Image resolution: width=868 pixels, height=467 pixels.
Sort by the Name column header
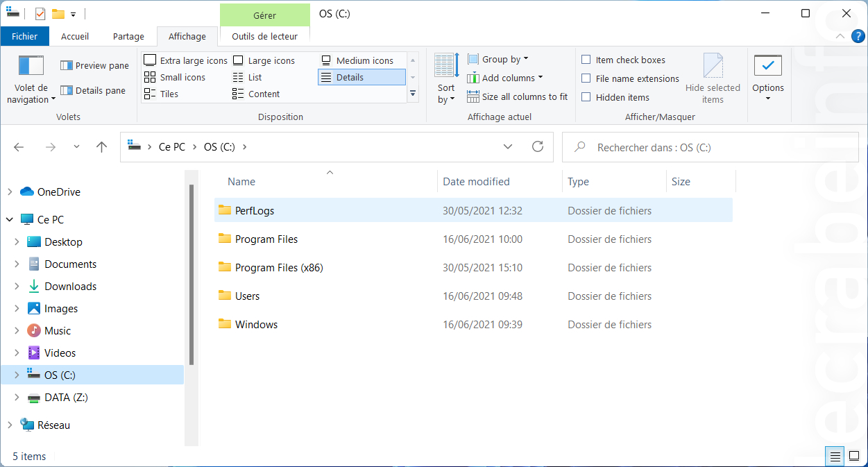326,182
